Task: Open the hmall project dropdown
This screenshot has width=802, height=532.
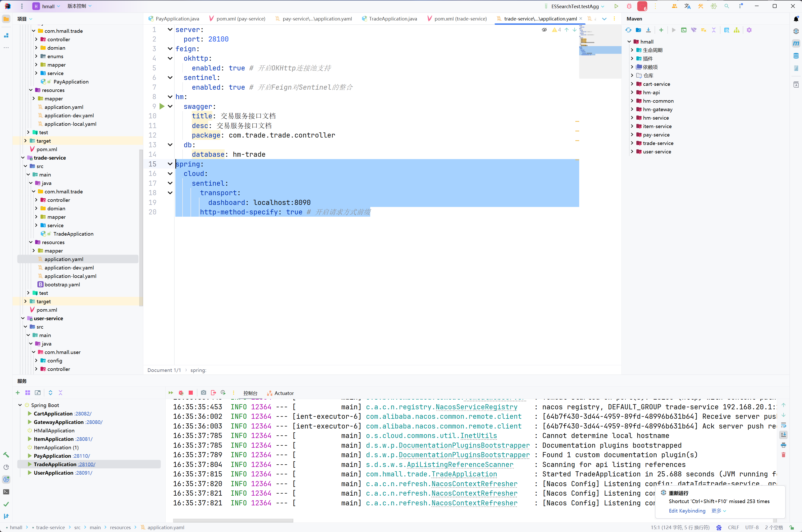Action: click(48, 6)
